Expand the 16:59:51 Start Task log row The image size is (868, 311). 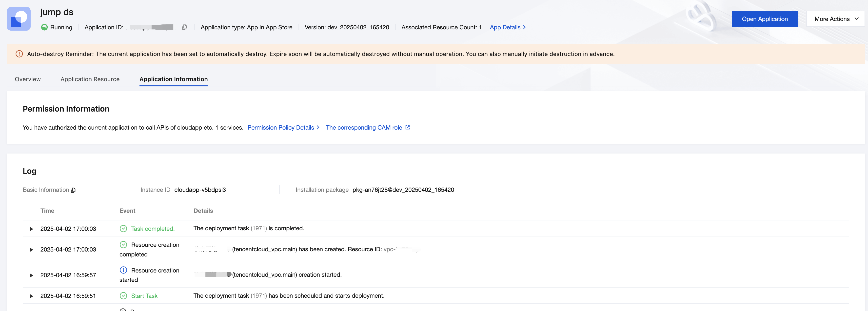31,296
